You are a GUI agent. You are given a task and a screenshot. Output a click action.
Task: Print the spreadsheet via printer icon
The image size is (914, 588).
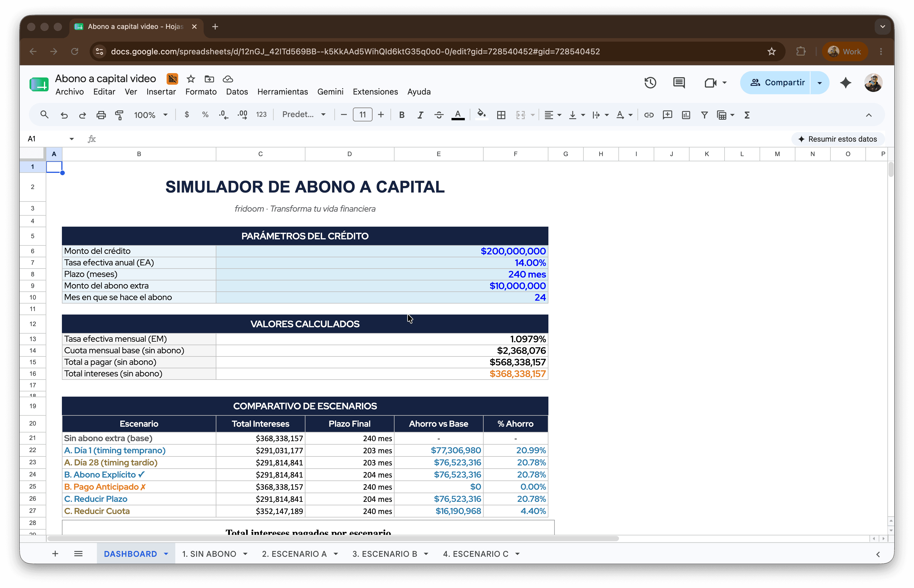(x=101, y=115)
